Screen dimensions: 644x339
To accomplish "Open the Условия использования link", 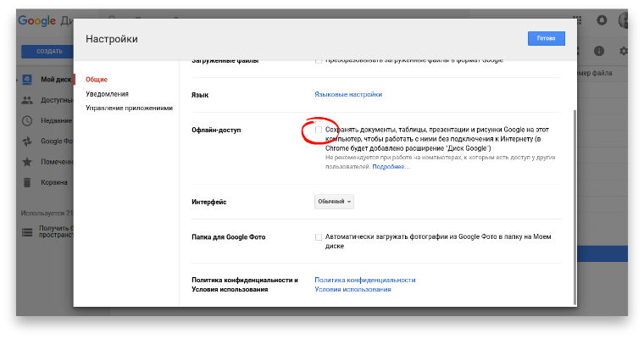I will (x=353, y=289).
